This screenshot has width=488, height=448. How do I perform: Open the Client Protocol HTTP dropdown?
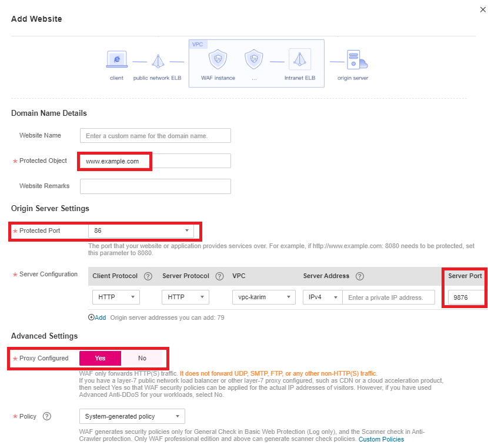[116, 297]
